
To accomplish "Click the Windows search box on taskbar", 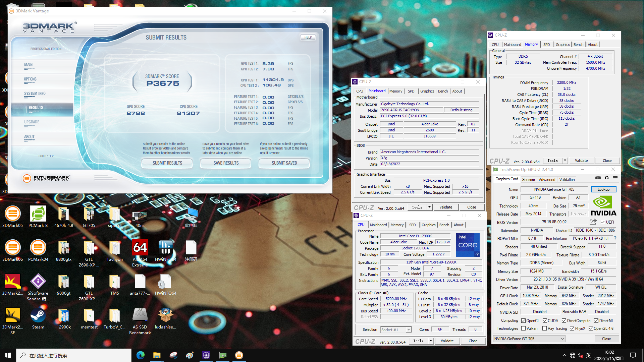I will [74, 355].
